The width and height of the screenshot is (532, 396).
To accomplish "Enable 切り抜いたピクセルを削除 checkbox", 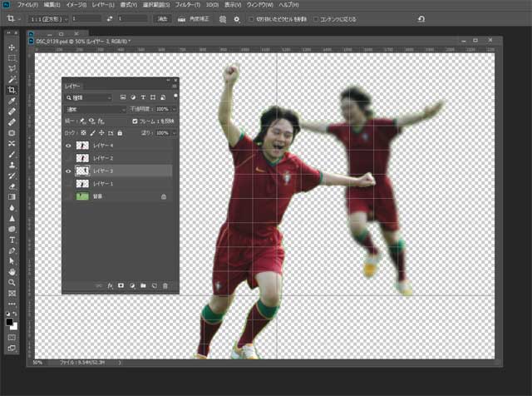I will pyautogui.click(x=251, y=18).
